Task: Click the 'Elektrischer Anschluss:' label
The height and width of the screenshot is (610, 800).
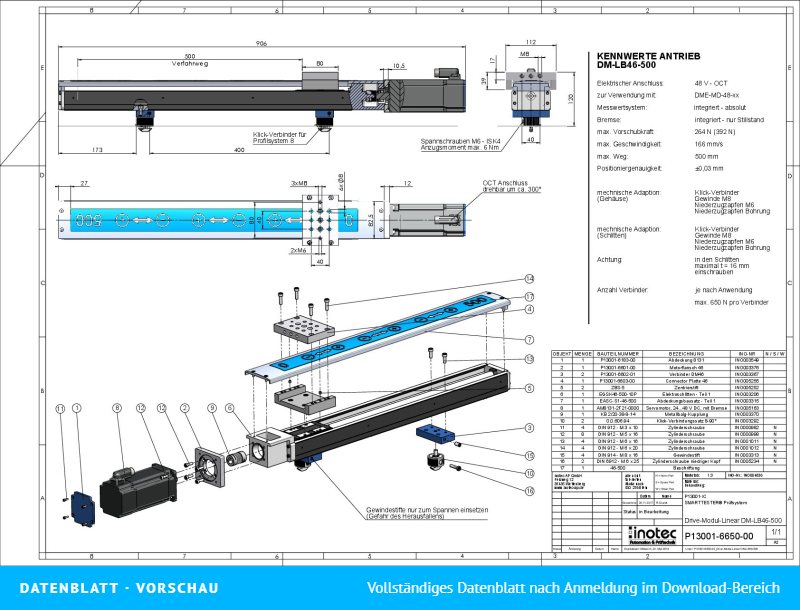Action: point(630,83)
